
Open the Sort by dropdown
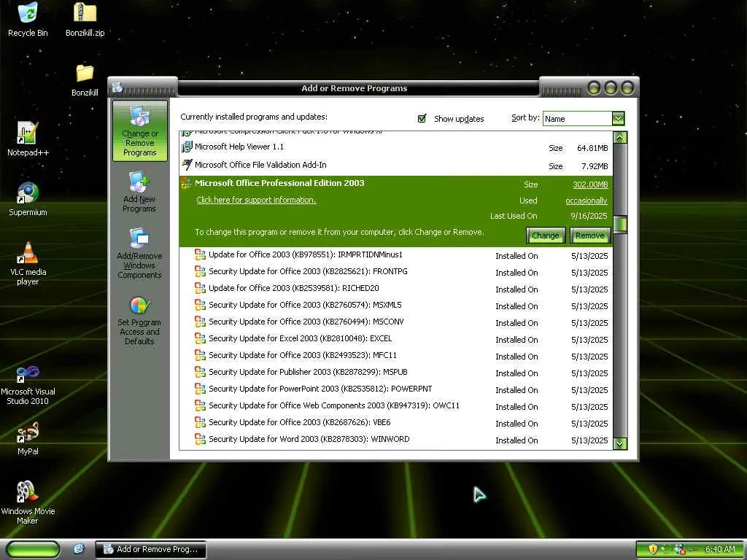coord(619,119)
